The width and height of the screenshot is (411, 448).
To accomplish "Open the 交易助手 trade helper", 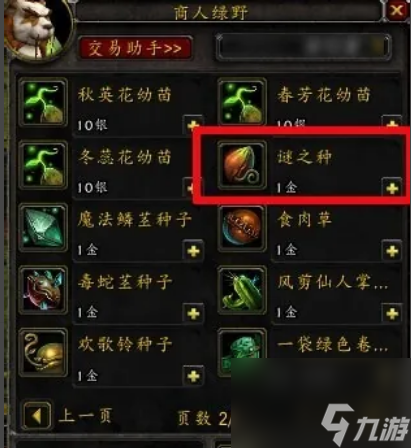I will (135, 48).
